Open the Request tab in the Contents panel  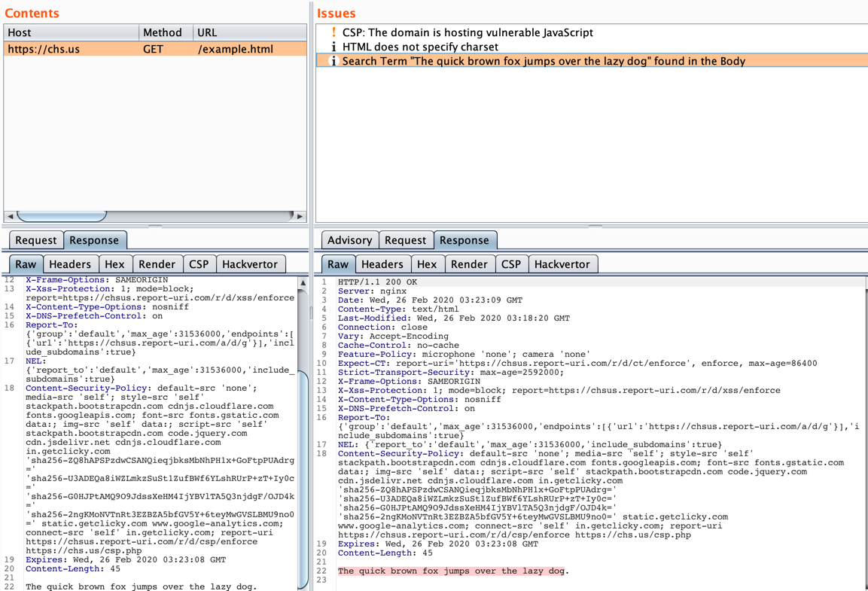coord(35,240)
